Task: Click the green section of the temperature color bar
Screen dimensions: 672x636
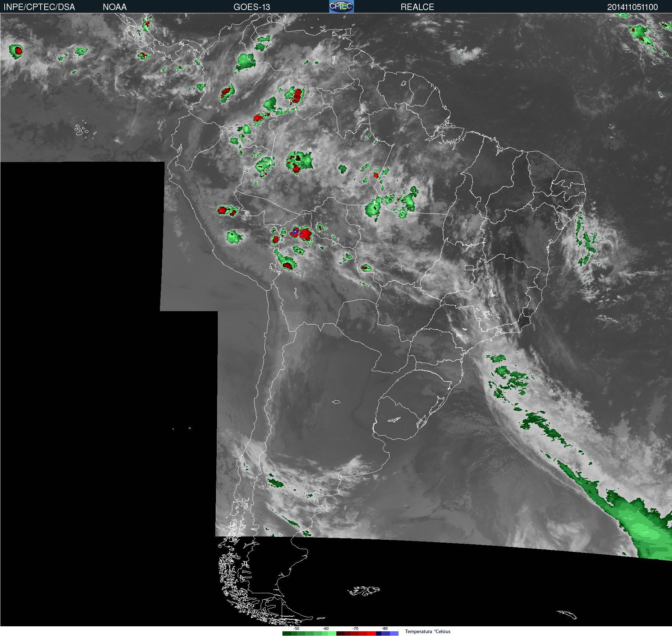Action: [309, 633]
